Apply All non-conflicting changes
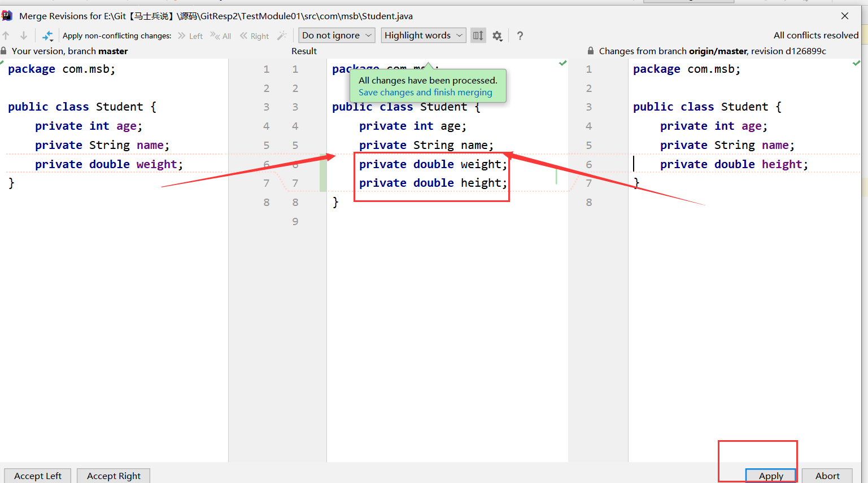Screen dimensions: 868x483 pyautogui.click(x=221, y=36)
